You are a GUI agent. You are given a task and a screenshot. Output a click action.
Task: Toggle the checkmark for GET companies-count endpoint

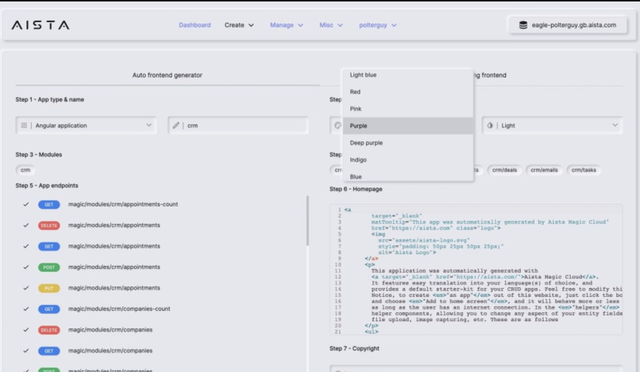tap(26, 309)
